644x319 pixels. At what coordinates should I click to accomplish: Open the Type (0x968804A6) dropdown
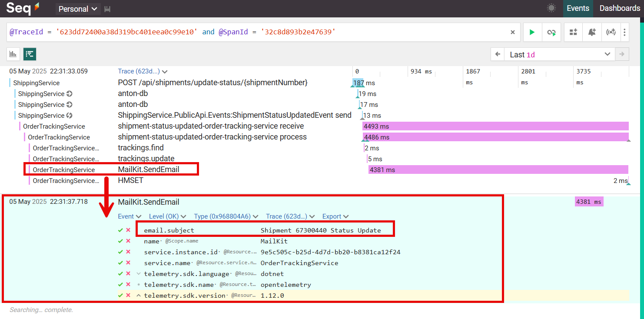click(x=226, y=216)
